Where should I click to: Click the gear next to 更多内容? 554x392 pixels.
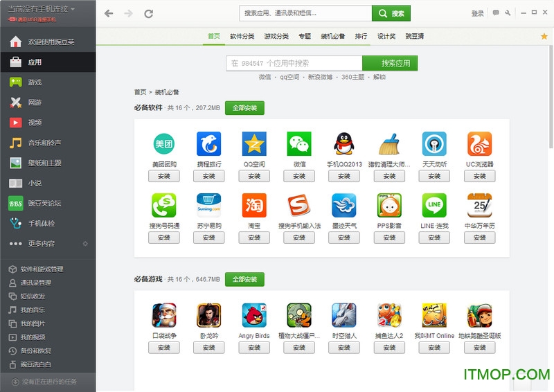[x=85, y=244]
